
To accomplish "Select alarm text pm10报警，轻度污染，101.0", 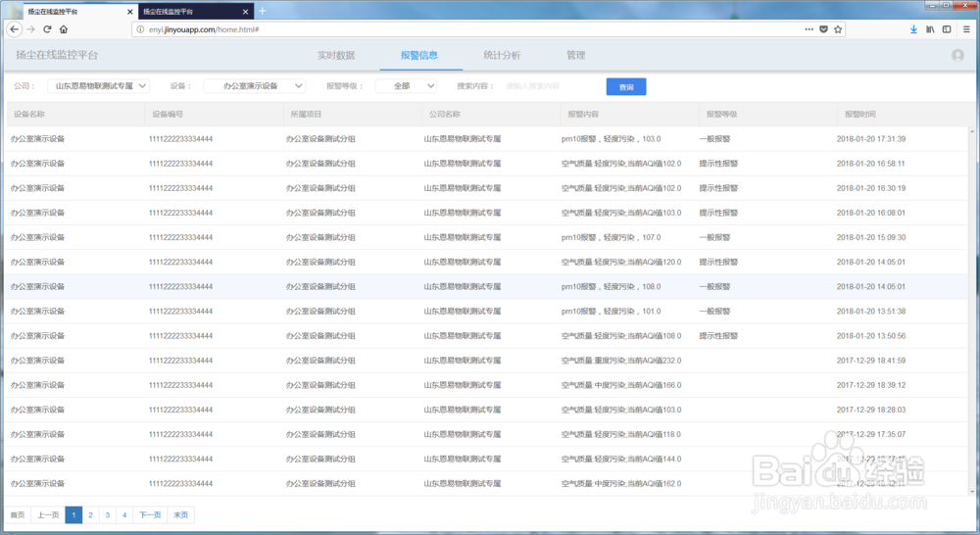I will click(x=612, y=312).
